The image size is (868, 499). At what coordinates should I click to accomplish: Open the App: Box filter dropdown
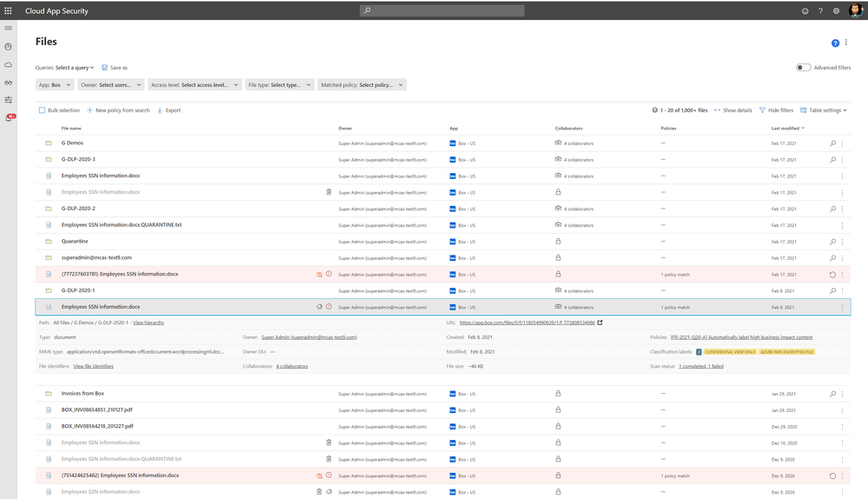coord(54,84)
